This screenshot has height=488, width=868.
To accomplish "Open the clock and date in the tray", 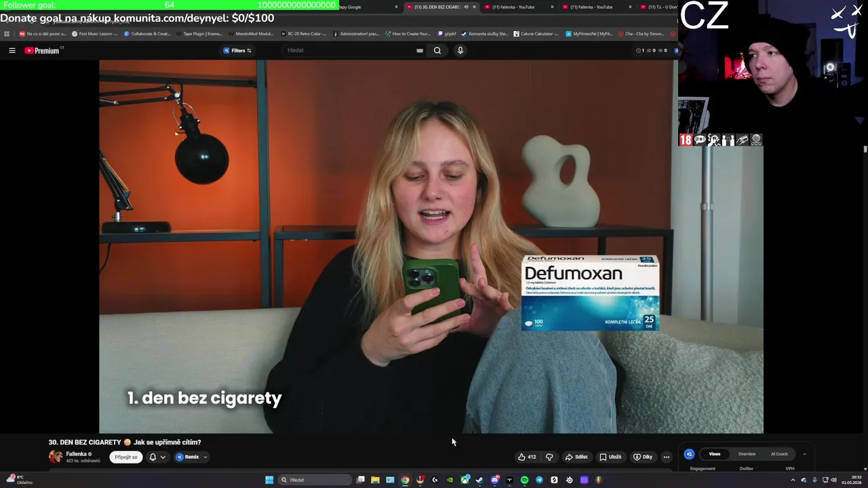I will 851,480.
